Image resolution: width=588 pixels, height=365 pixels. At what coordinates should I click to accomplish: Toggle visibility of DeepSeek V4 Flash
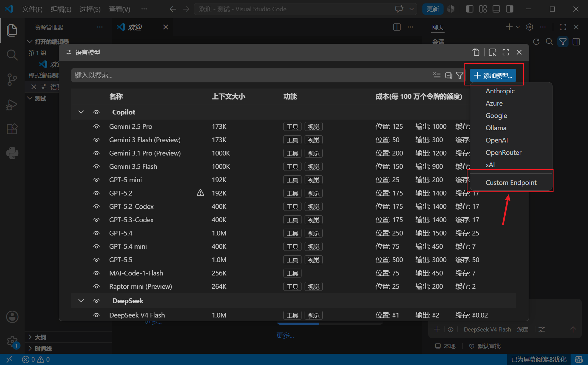point(97,315)
